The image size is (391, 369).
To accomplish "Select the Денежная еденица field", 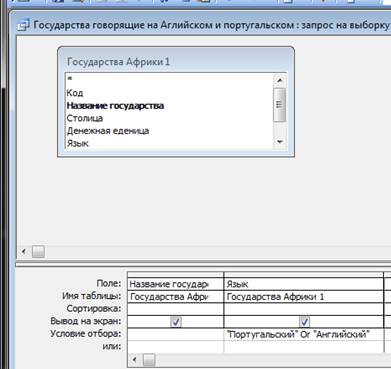I will pos(108,131).
